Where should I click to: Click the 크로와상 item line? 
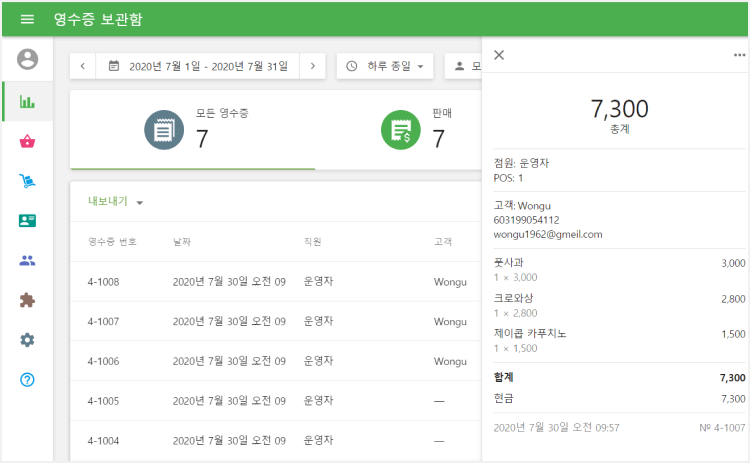pos(619,305)
